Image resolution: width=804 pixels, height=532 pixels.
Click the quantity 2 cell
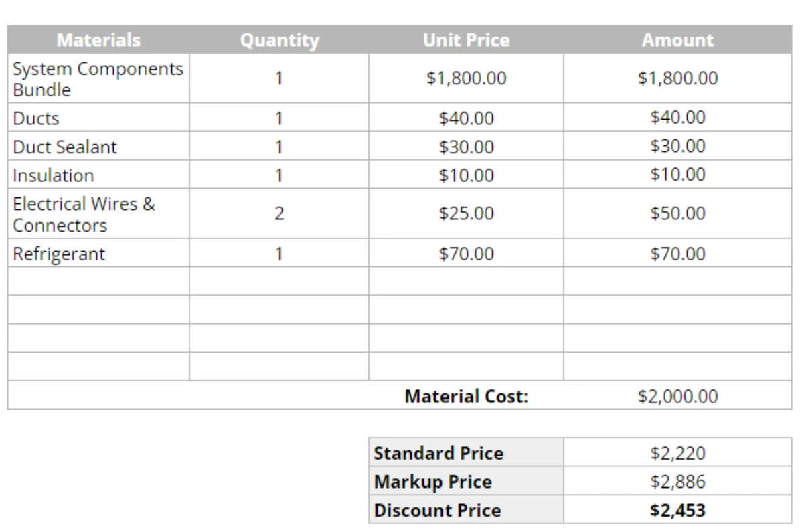coord(279,214)
